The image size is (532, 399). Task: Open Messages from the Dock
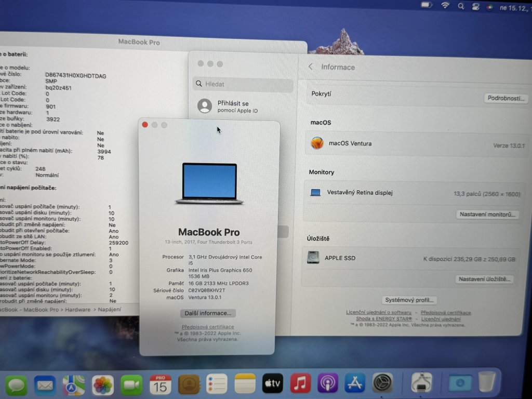[16, 385]
